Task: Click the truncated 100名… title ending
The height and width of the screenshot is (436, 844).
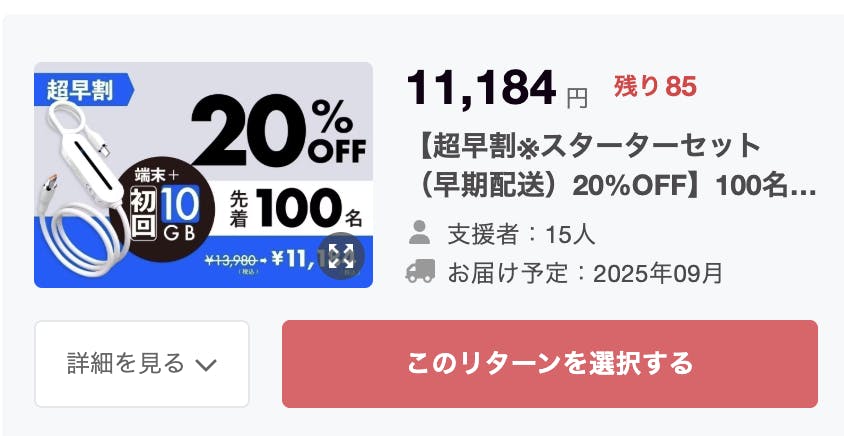Action: (772, 186)
